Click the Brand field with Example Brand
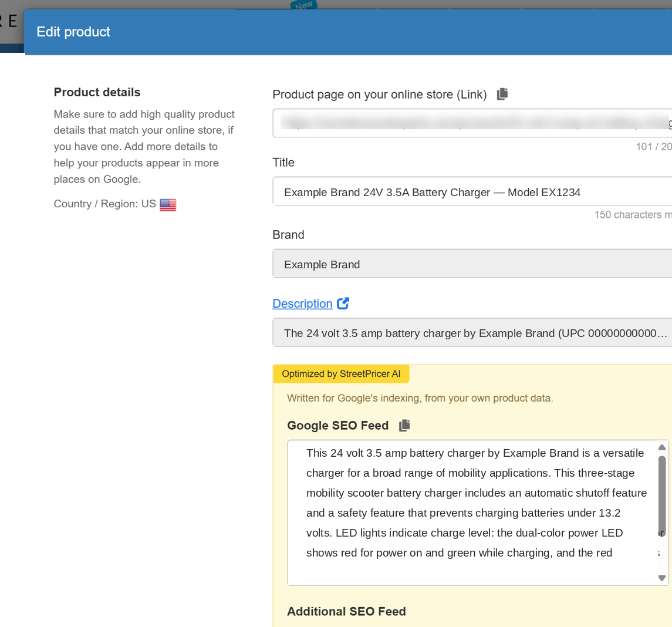 472,264
